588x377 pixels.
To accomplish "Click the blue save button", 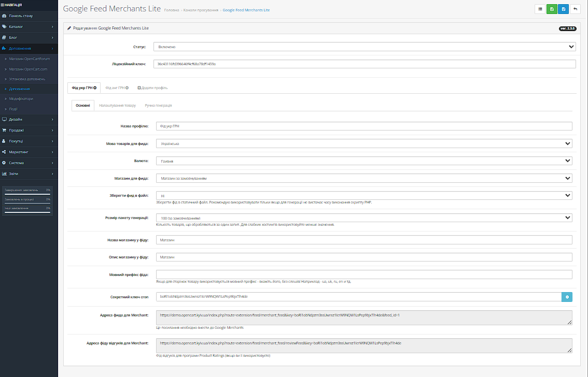I will tap(563, 9).
